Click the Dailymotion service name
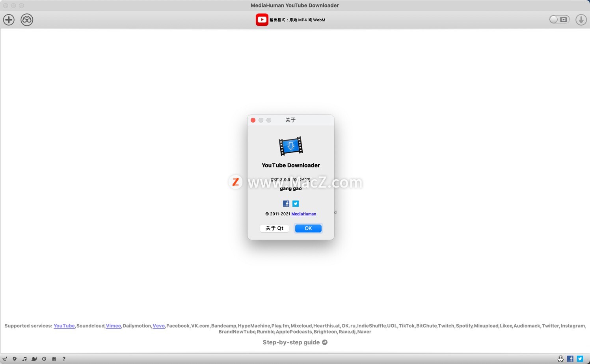 137,326
